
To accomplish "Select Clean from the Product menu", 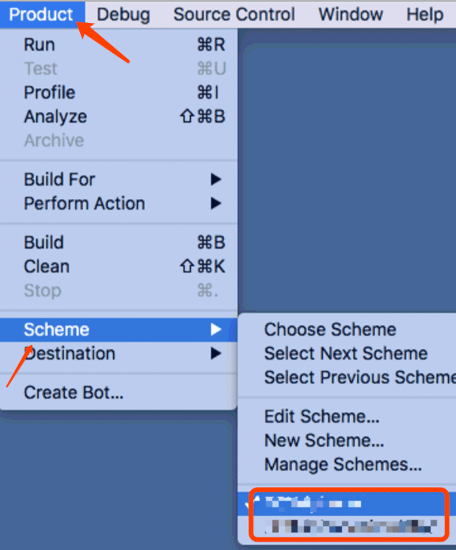I will [119, 266].
